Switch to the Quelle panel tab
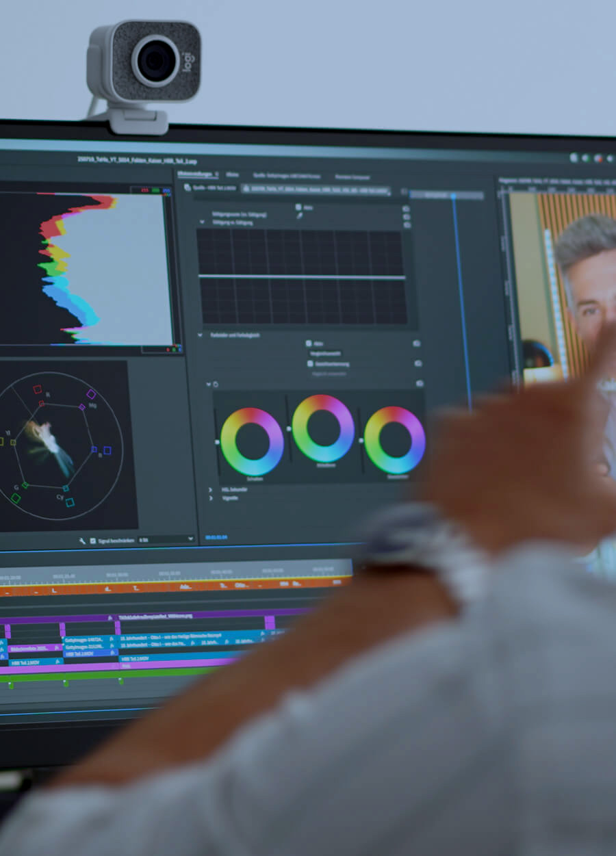The width and height of the screenshot is (616, 856). coord(286,176)
